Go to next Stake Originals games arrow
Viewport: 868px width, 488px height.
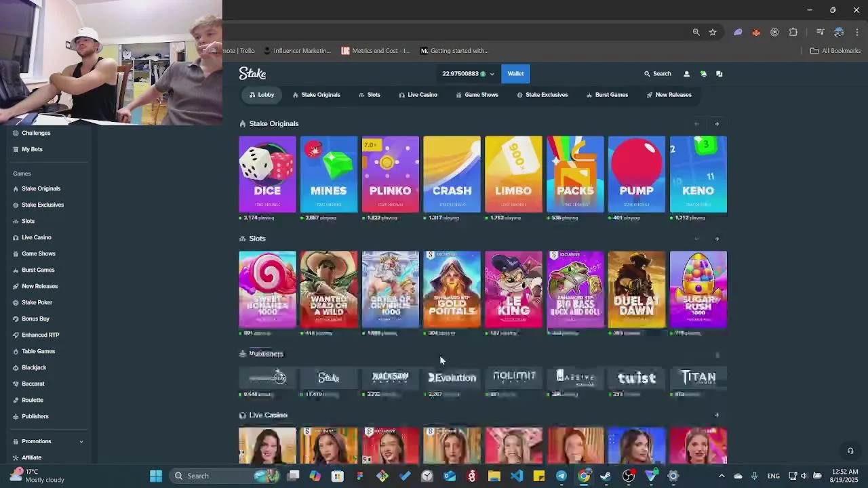pyautogui.click(x=717, y=124)
